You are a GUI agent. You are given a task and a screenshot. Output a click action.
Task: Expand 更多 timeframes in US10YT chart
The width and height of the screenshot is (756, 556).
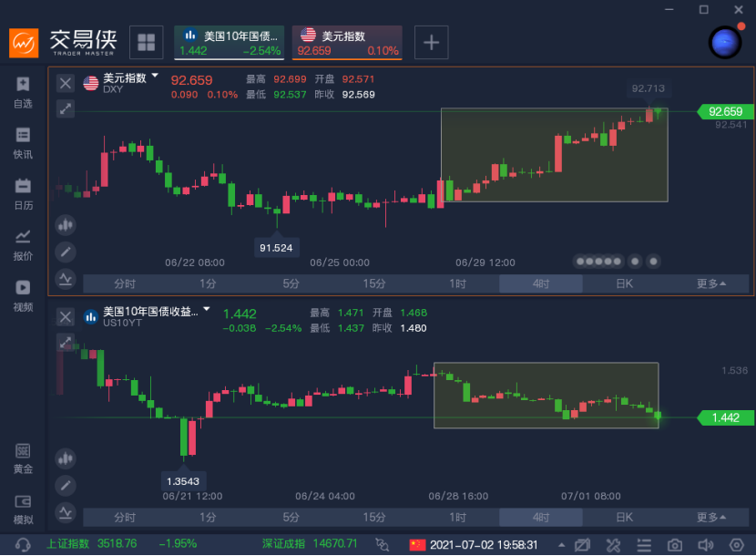(x=710, y=518)
